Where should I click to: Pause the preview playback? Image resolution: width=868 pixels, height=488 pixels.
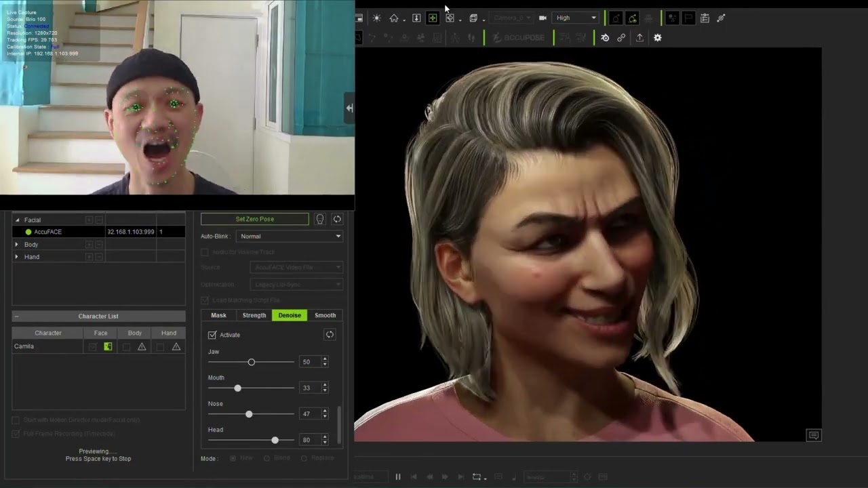pos(398,477)
